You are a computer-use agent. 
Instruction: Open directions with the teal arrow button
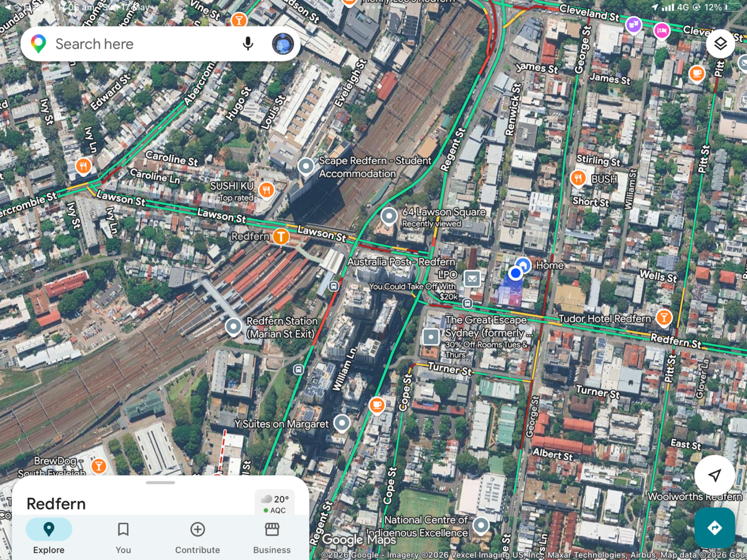(714, 528)
